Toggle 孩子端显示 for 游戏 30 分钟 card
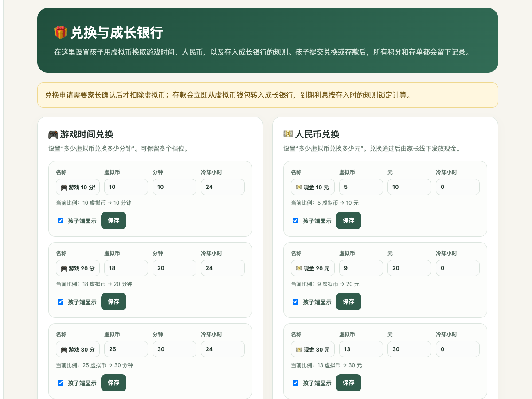This screenshot has height=399, width=532. [61, 383]
